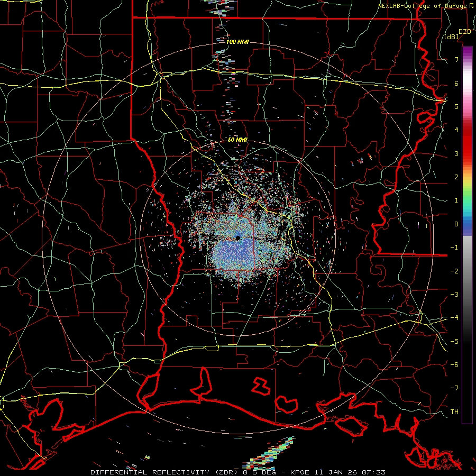
Task: Click the "4" value on color scale
Action: pyautogui.click(x=456, y=130)
